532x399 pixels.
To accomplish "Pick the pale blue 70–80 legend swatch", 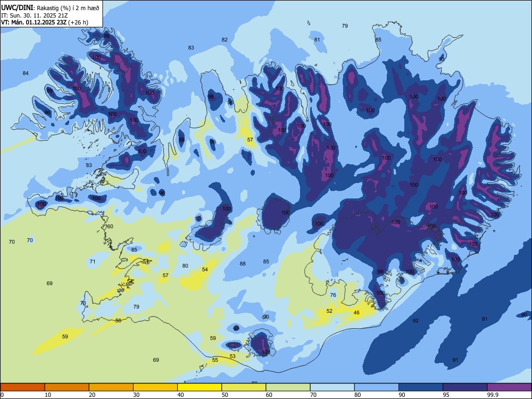I will (x=332, y=387).
